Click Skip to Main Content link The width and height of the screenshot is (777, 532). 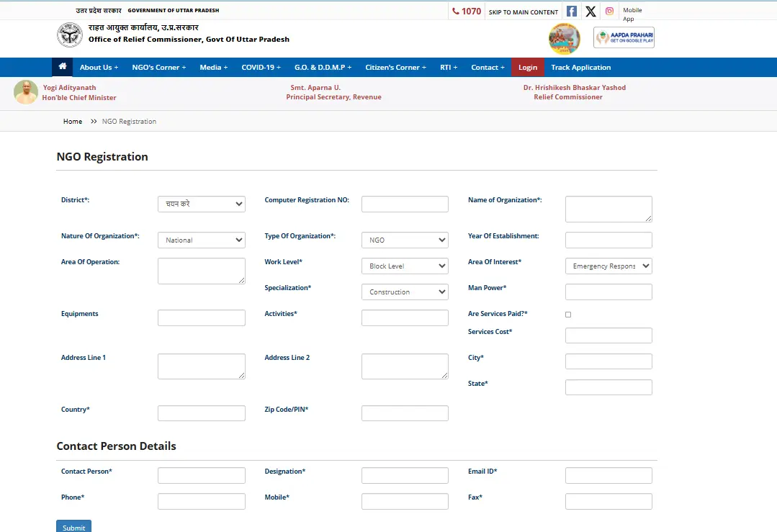tap(524, 12)
